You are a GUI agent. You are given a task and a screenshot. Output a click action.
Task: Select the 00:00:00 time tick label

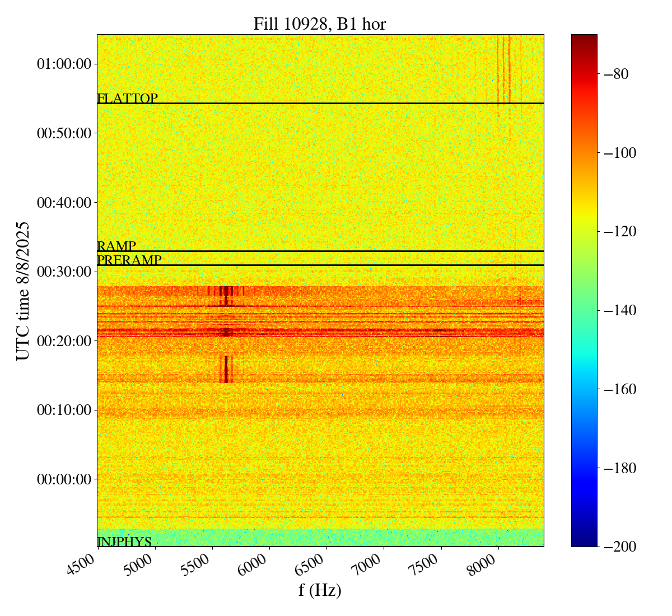click(x=64, y=479)
